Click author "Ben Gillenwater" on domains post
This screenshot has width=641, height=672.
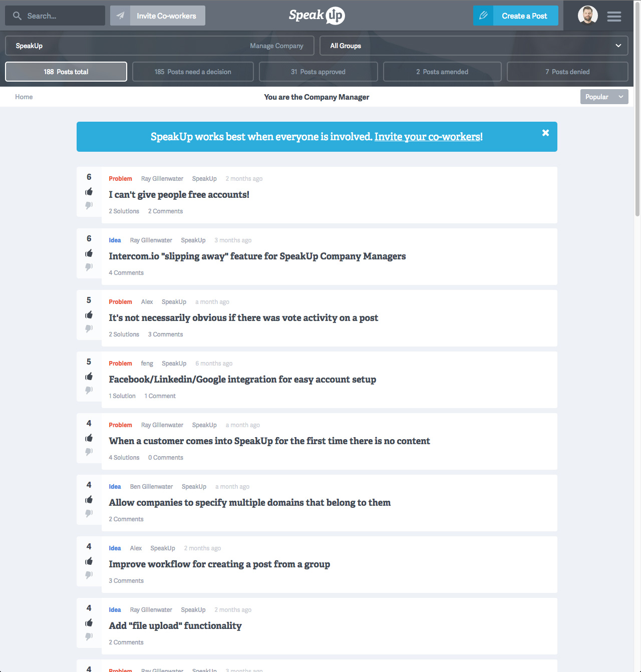coord(151,486)
